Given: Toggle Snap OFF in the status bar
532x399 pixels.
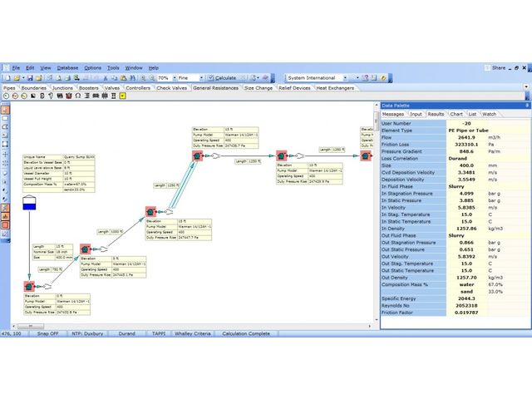Looking at the screenshot, I should (x=48, y=333).
